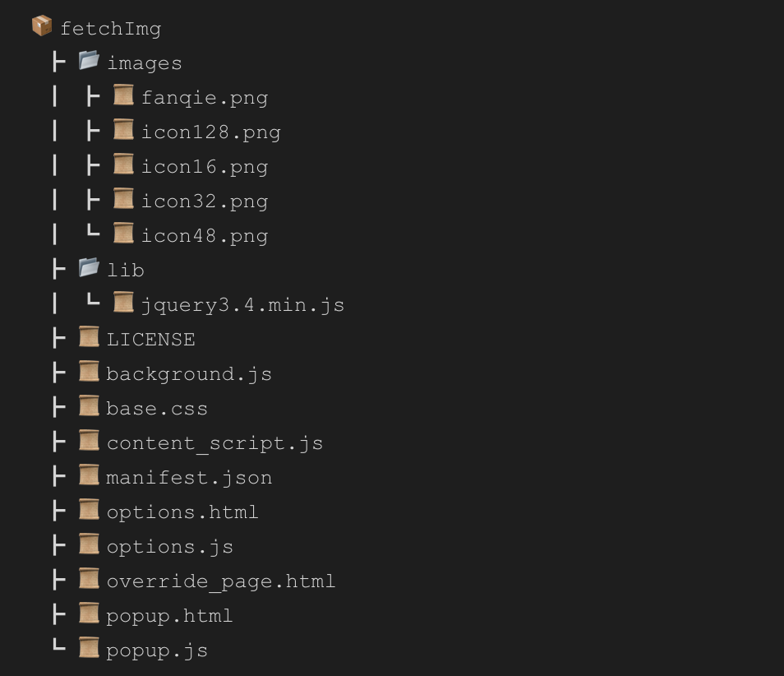This screenshot has height=676, width=784.
Task: Collapse the fetchImg root entry
Action: pyautogui.click(x=110, y=29)
